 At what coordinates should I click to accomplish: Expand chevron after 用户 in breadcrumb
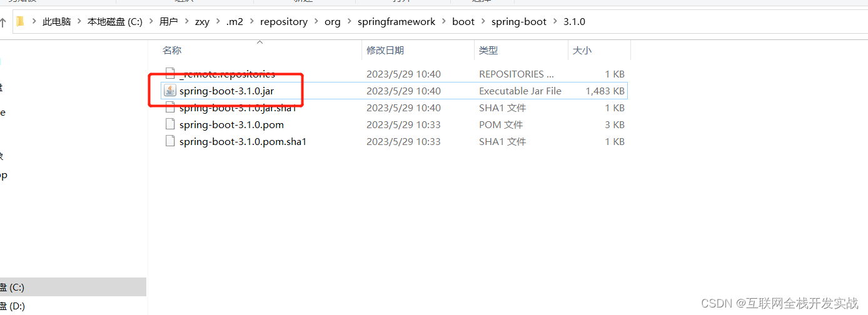[186, 22]
